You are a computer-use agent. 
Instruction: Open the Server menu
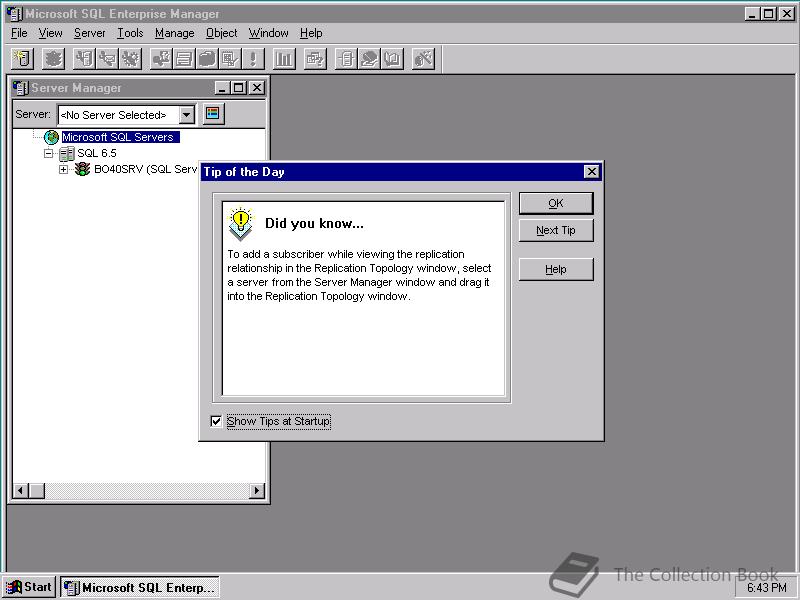[x=89, y=33]
